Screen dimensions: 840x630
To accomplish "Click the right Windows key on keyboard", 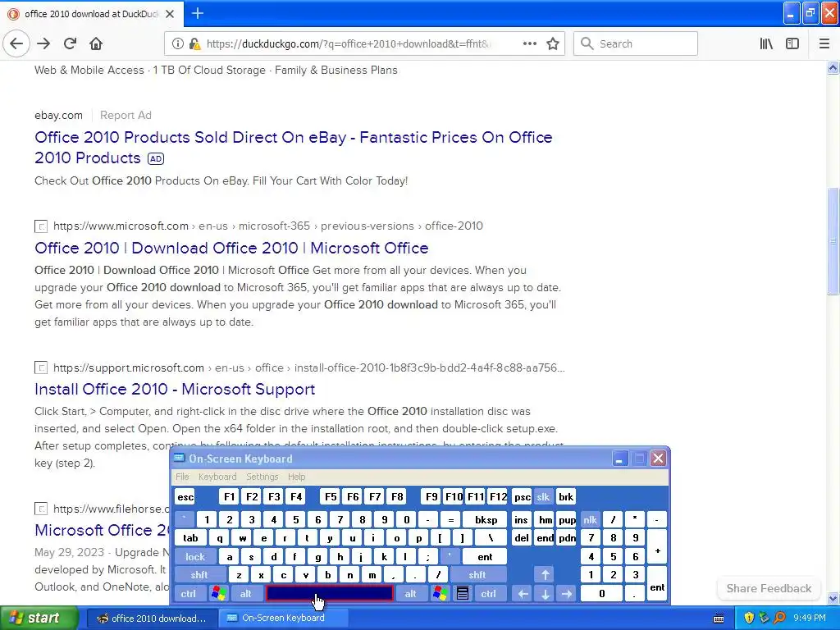I will pos(441,594).
